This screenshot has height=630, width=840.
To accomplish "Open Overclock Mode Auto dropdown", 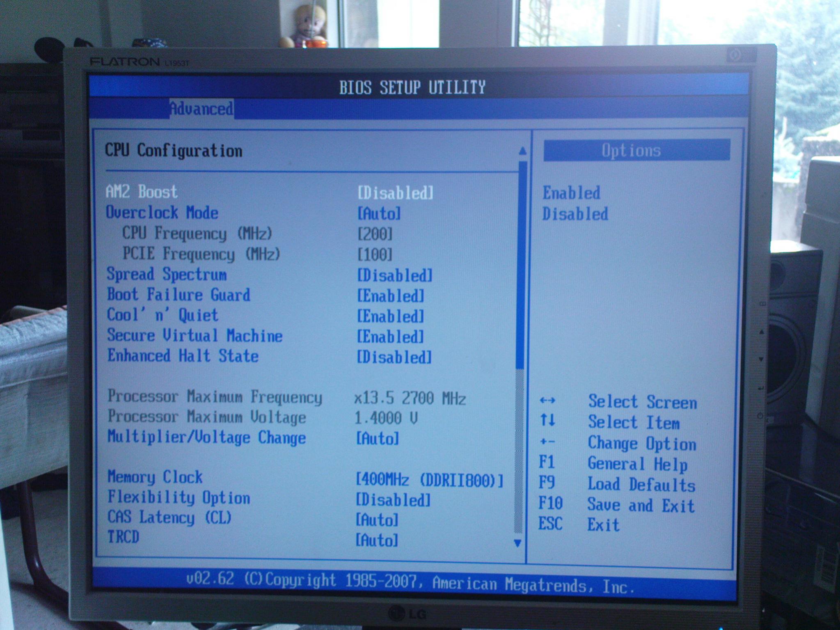I will 378,213.
